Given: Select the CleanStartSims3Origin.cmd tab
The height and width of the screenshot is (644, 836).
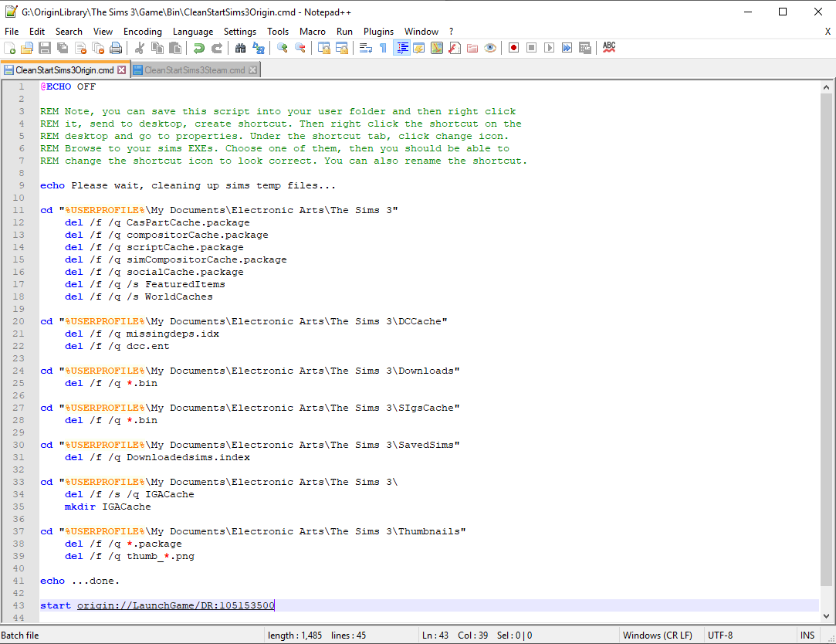Looking at the screenshot, I should 65,70.
